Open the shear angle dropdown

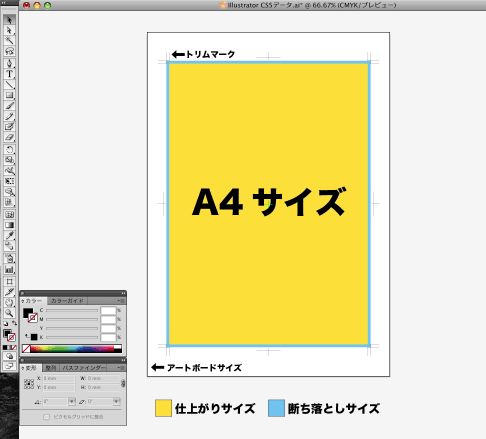pos(116,401)
